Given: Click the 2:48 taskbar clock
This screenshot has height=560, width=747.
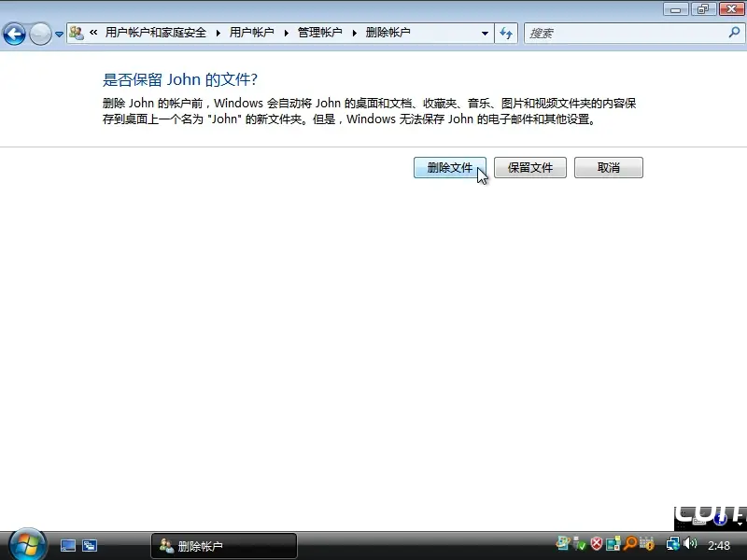Looking at the screenshot, I should click(x=719, y=545).
